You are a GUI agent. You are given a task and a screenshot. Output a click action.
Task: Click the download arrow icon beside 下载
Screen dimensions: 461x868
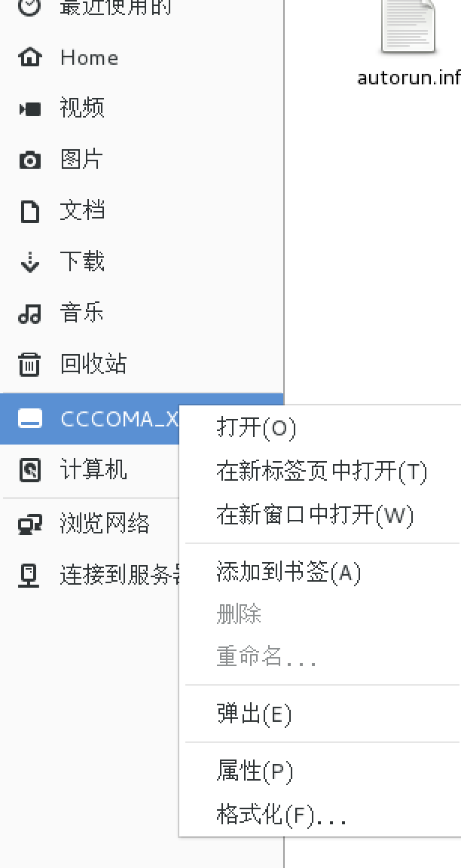30,262
